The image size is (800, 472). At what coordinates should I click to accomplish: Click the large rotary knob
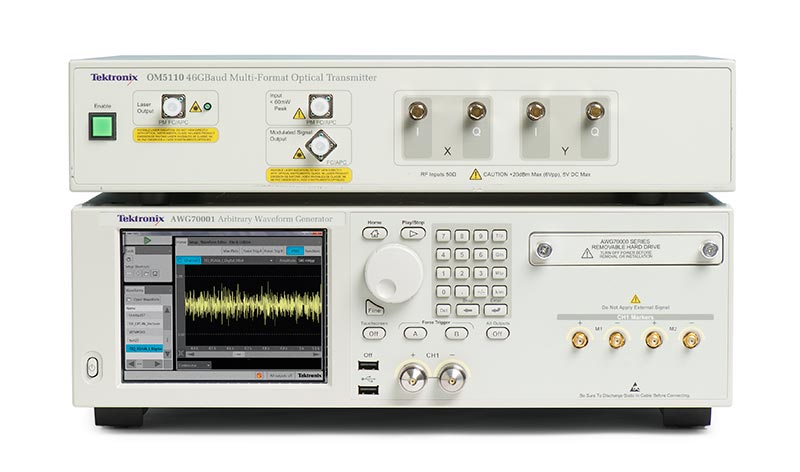click(393, 274)
